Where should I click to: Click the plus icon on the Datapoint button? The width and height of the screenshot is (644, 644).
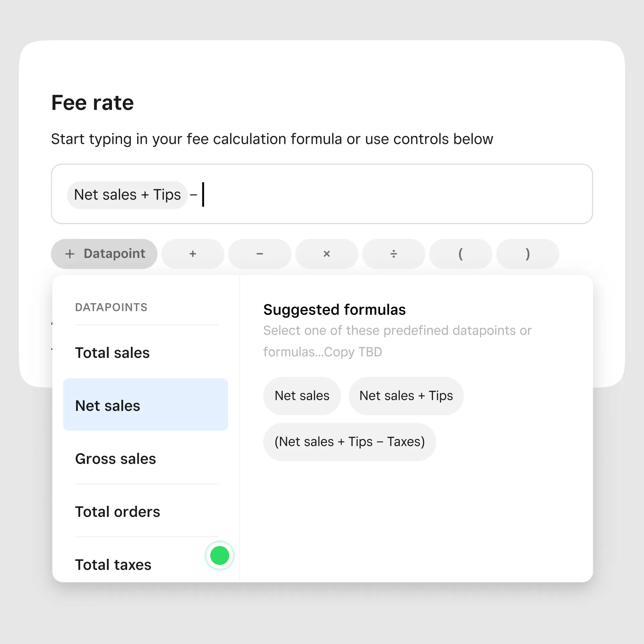pyautogui.click(x=70, y=254)
